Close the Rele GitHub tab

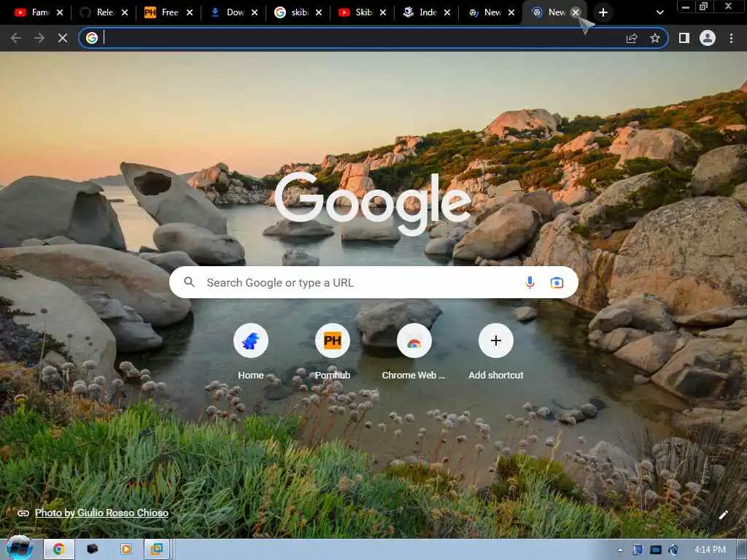coord(124,12)
